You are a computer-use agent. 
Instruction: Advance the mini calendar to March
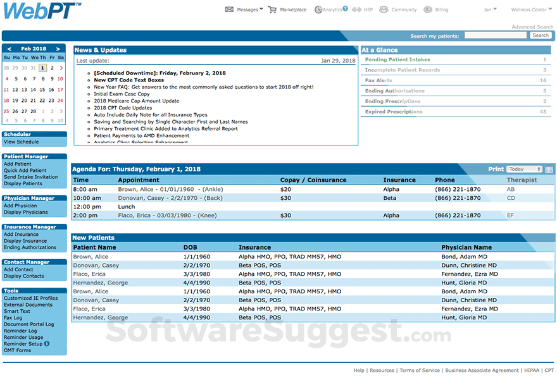pos(58,48)
